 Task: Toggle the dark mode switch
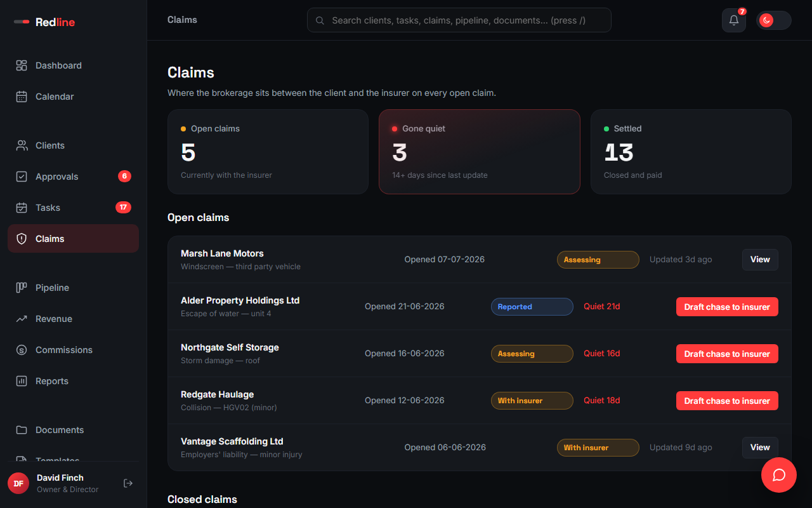773,20
